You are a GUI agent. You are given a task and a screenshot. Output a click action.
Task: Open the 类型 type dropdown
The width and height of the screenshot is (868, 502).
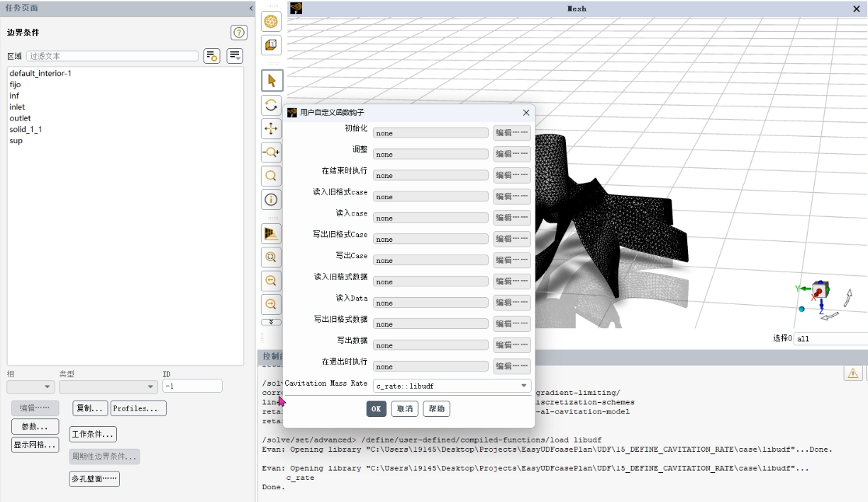[108, 386]
